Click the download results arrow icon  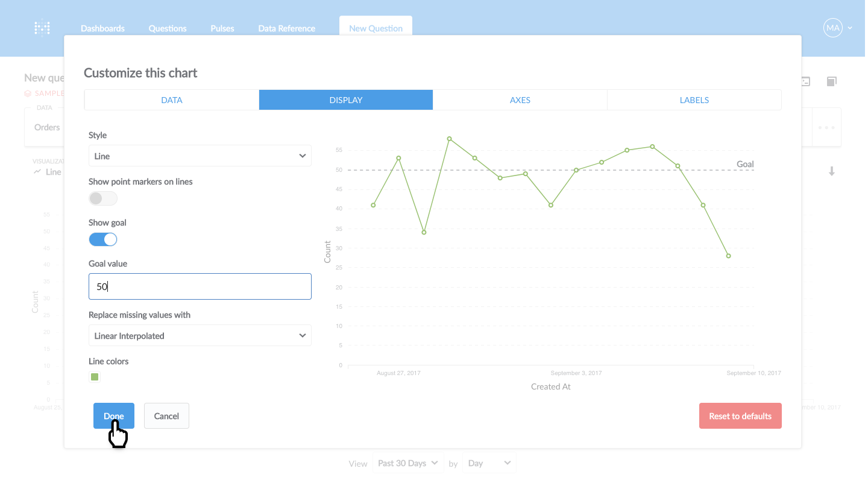coord(832,171)
